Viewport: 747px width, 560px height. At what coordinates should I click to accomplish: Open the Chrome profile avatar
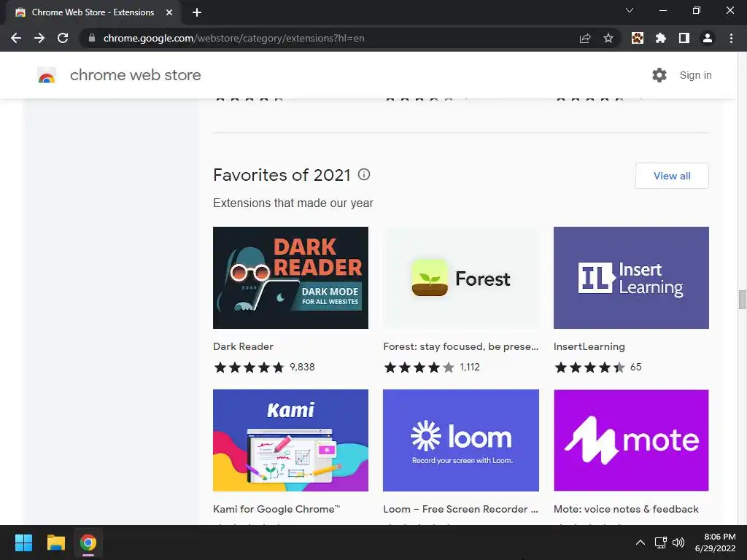708,38
